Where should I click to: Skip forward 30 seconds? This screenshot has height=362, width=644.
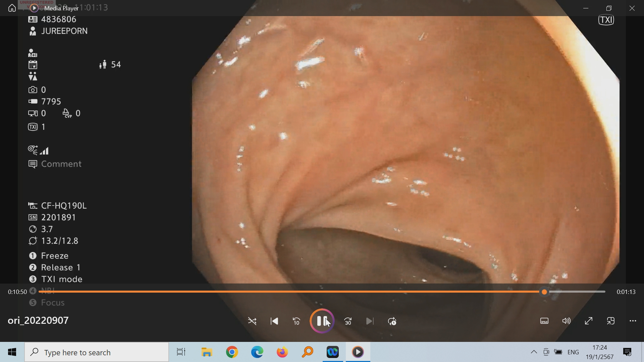tap(348, 321)
